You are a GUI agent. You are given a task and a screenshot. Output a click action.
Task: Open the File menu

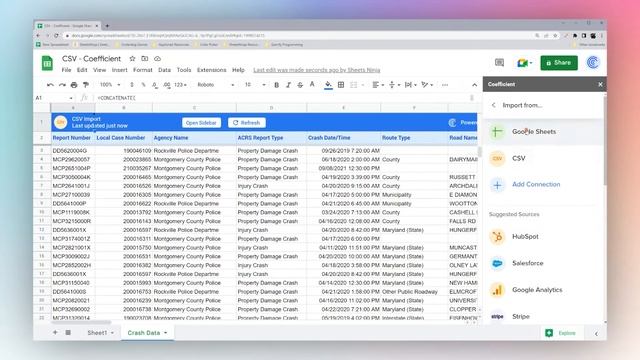66,70
